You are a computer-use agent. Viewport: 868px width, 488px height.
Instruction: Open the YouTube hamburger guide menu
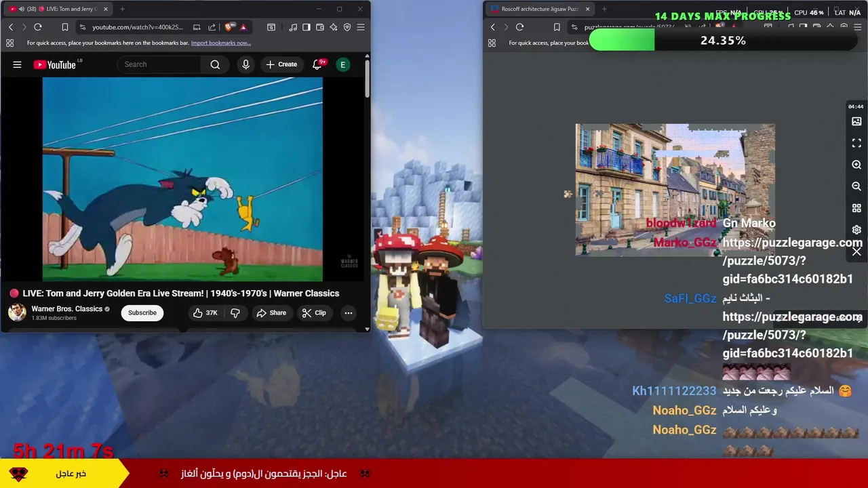click(17, 64)
